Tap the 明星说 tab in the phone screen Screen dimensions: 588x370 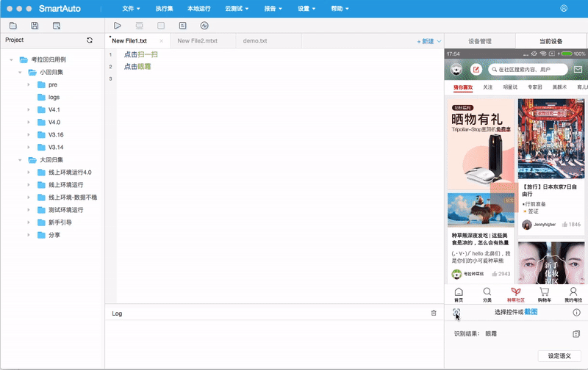click(510, 87)
